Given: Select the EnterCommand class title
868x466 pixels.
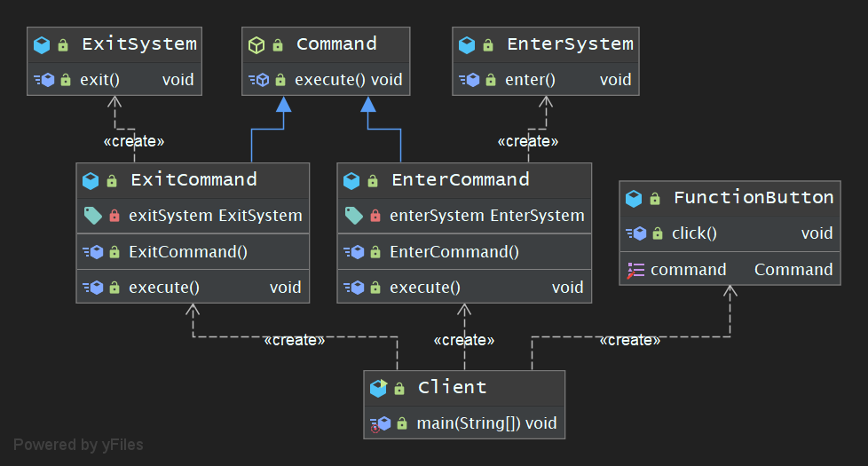Looking at the screenshot, I should tap(460, 180).
